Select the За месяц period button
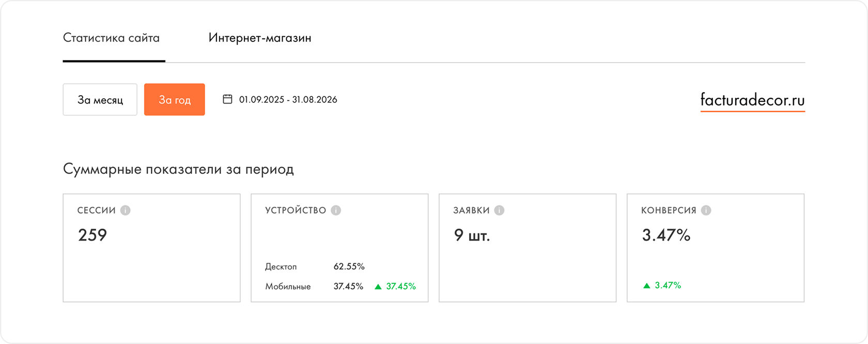 point(100,99)
